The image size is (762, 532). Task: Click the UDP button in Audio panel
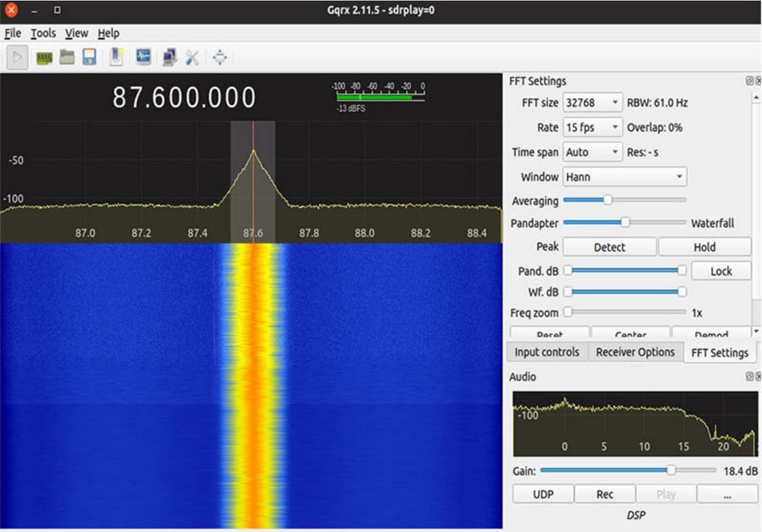[x=543, y=494]
